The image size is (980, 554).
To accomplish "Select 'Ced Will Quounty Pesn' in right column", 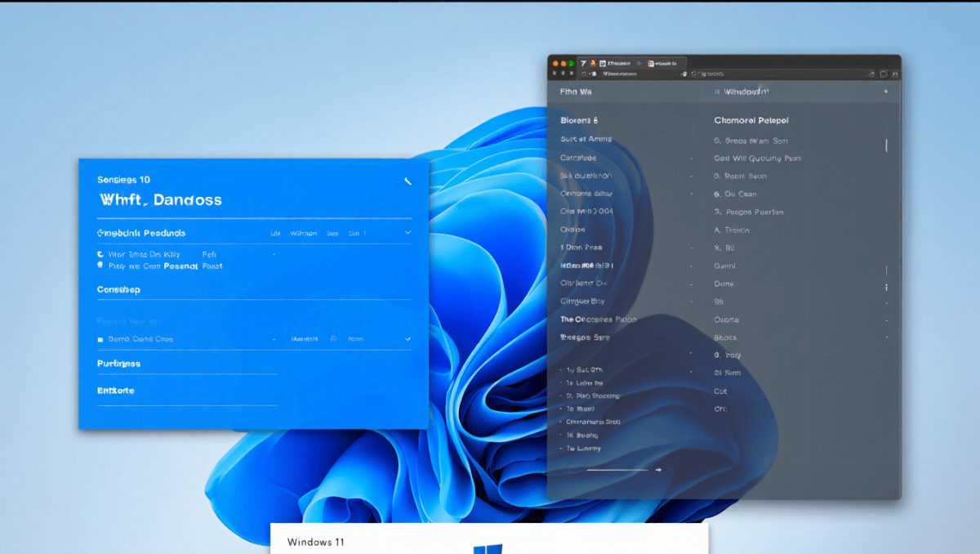I will 757,159.
